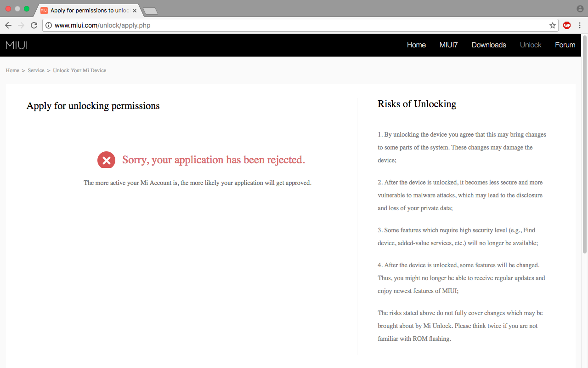Bookmark this page with the star icon
Viewport: 588px width, 368px height.
coord(553,25)
